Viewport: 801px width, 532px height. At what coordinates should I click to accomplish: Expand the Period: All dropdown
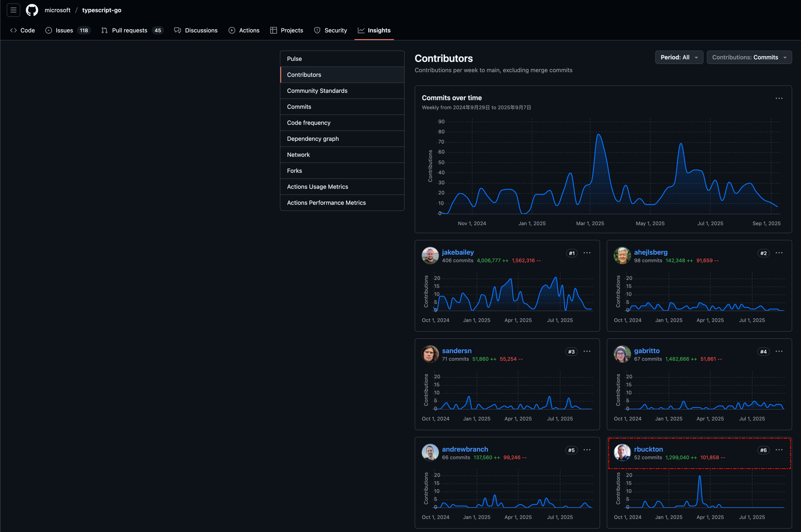click(679, 57)
